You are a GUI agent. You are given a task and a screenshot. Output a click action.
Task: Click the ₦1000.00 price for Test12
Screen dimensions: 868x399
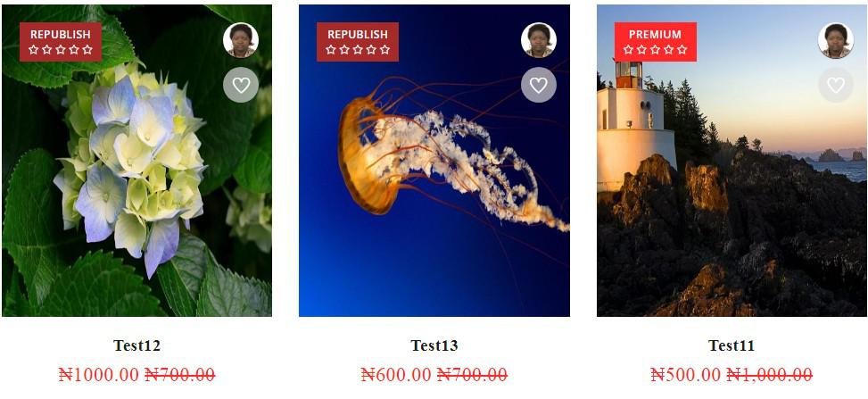[98, 375]
